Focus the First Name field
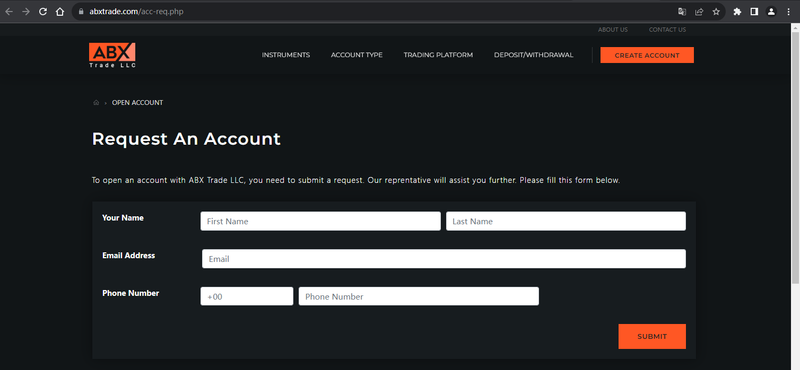800x370 pixels. (x=320, y=221)
